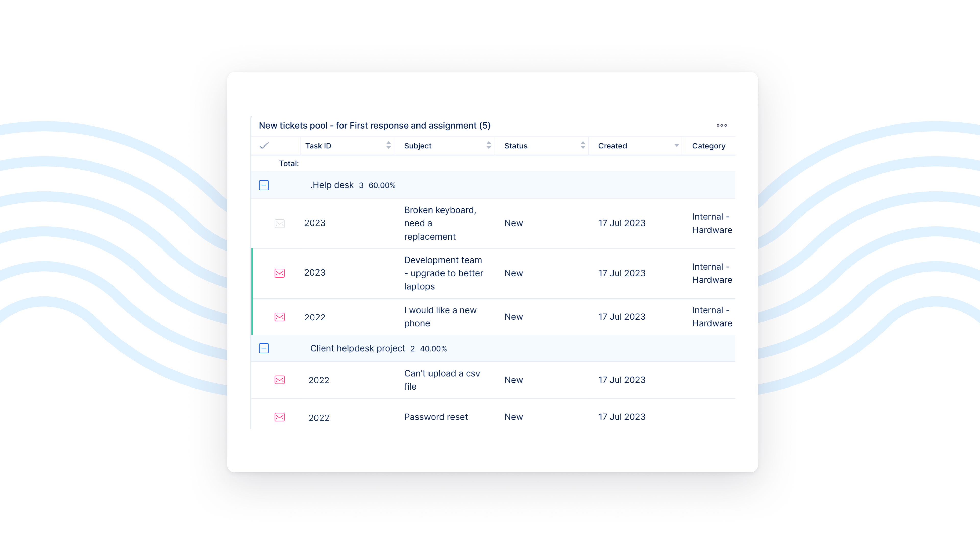Sort by the Subject column arrows
Screen dimensions: 980x549
point(488,145)
